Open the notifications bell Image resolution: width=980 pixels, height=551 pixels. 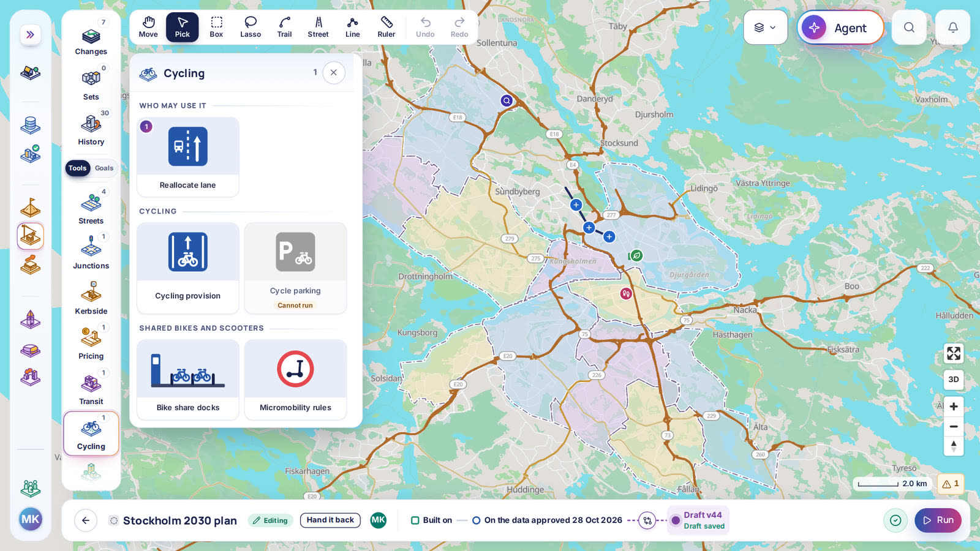coord(953,28)
